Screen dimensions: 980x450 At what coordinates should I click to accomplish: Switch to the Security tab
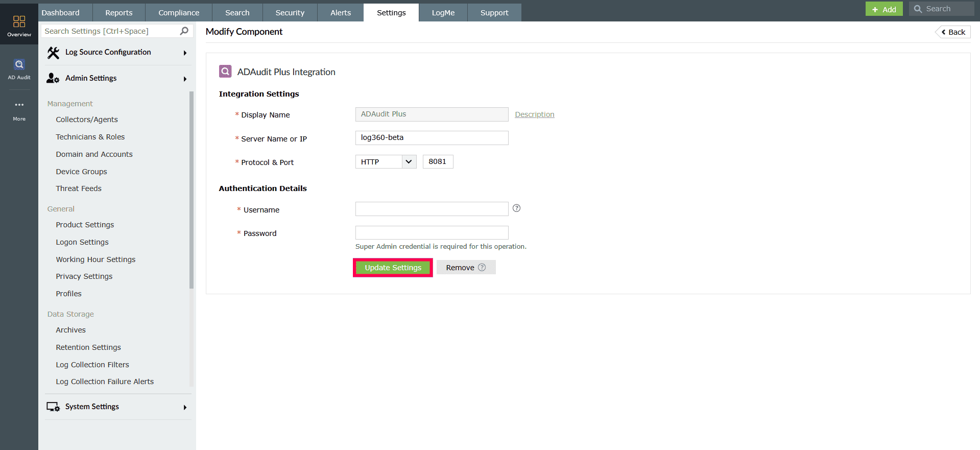290,13
